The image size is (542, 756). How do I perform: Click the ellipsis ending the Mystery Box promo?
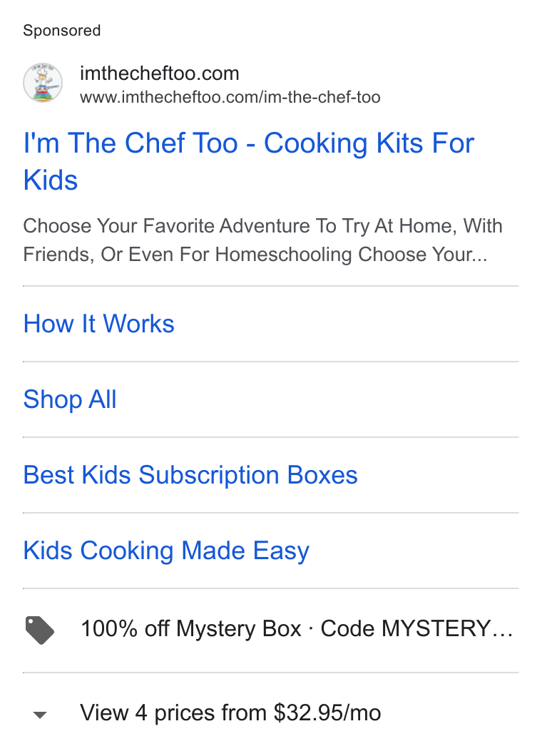(503, 629)
